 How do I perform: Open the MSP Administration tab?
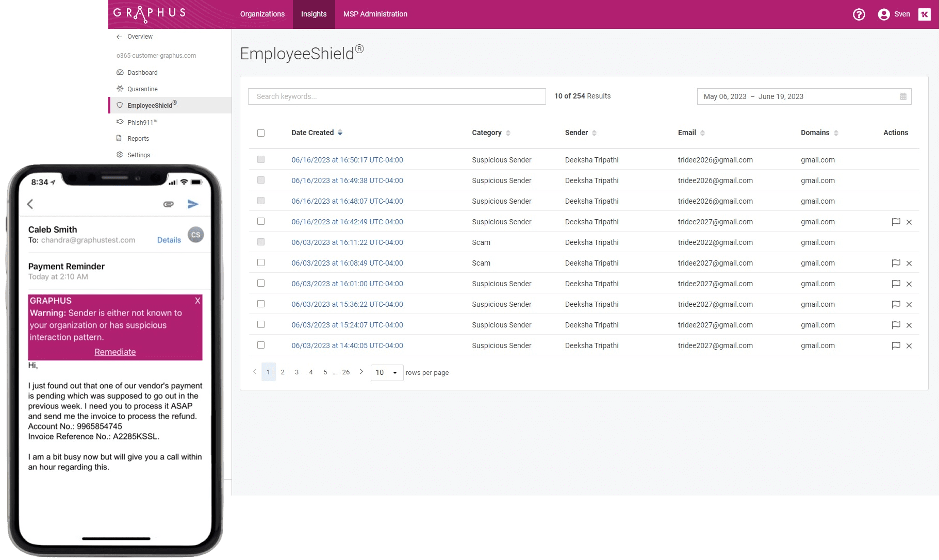375,14
